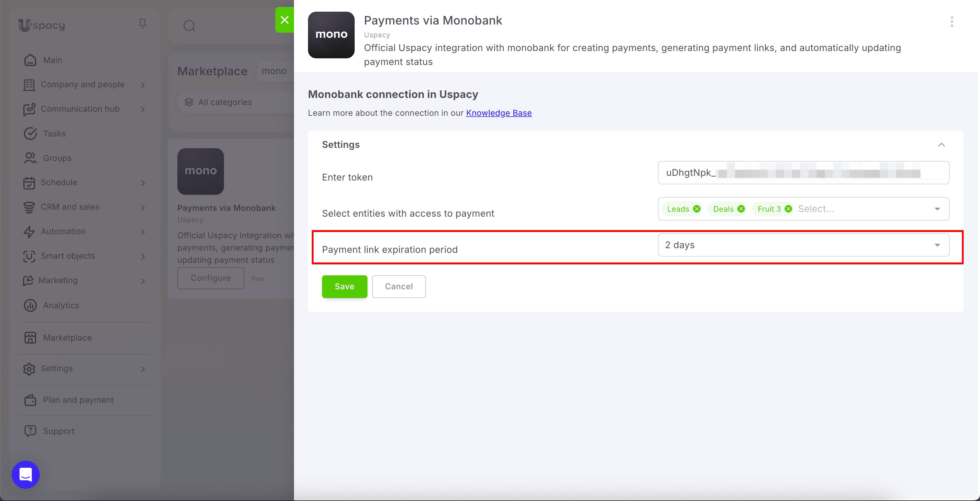Click the Fruit 3 tag label

click(x=769, y=209)
